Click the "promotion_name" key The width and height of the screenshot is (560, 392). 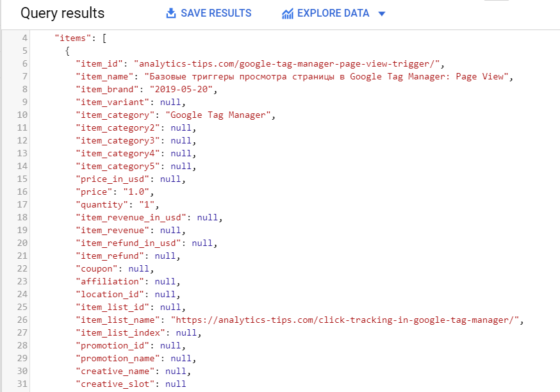(117, 359)
